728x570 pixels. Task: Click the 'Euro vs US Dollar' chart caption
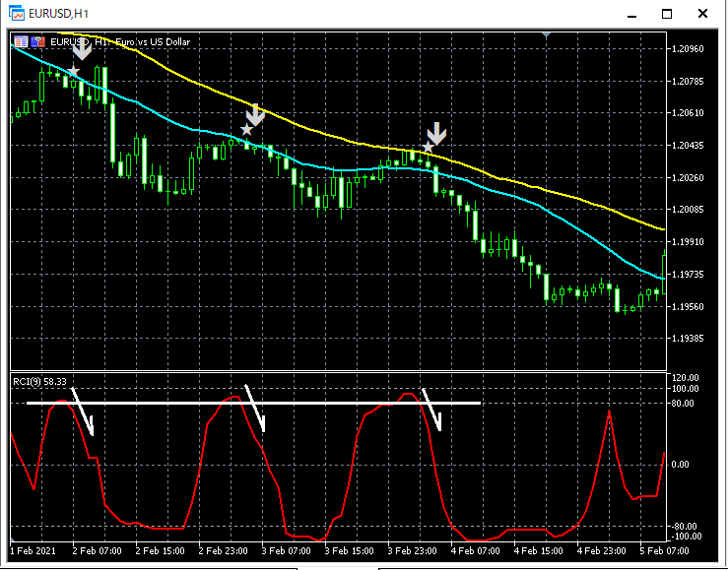(153, 41)
